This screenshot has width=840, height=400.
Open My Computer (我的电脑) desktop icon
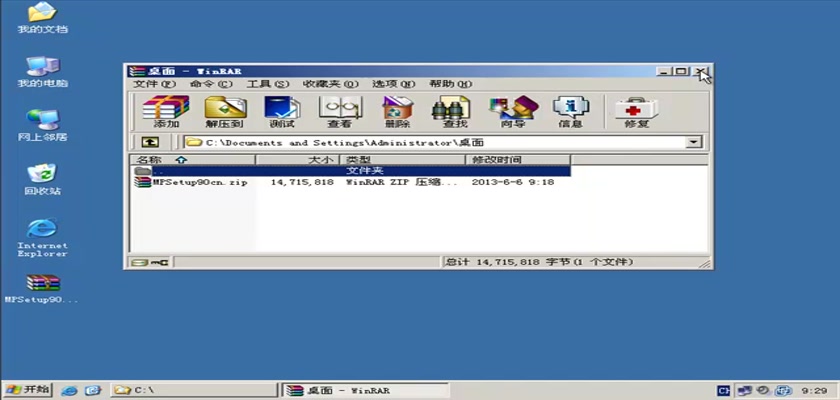coord(42,72)
